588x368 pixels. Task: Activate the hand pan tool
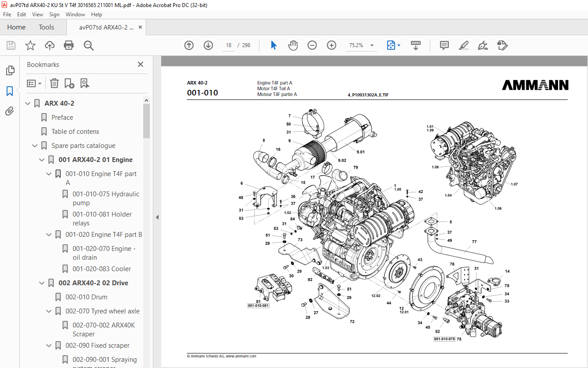click(293, 45)
